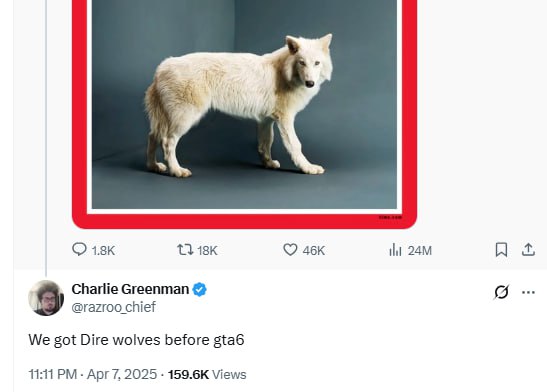547x392 pixels.
Task: Click the 24M views count
Action: [420, 251]
